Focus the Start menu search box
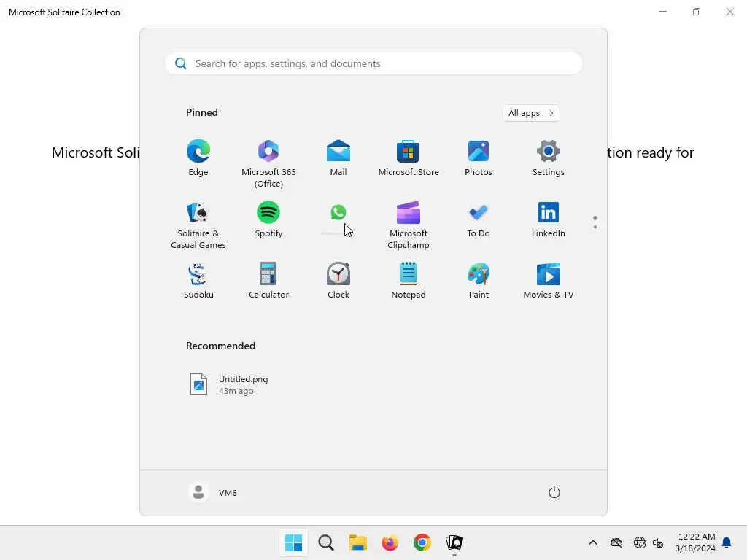This screenshot has width=747, height=560. click(x=373, y=63)
